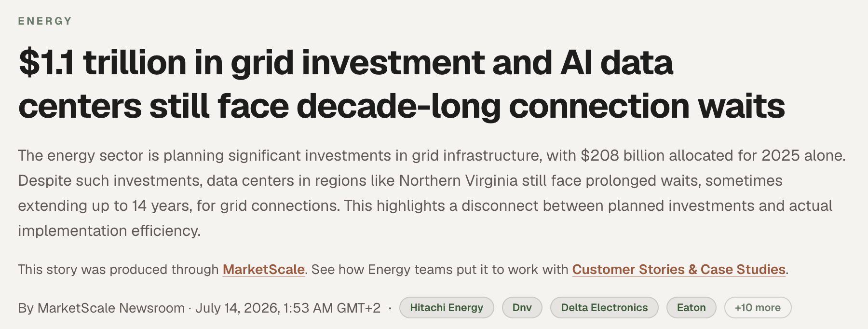Click the MarketScale Newsroom byline
The height and width of the screenshot is (329, 868).
point(101,308)
